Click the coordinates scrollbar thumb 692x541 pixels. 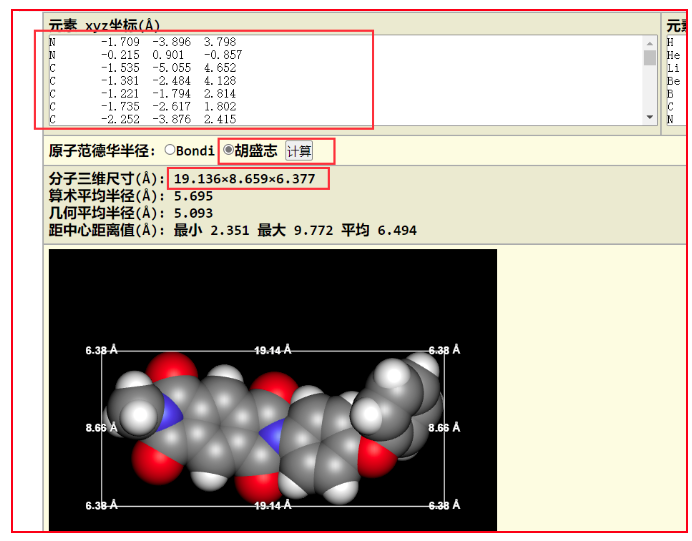click(650, 58)
